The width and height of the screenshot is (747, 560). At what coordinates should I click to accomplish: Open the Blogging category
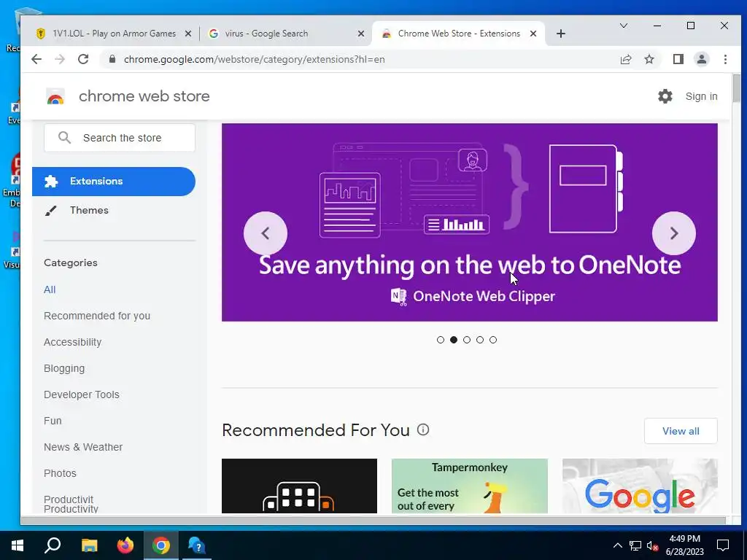(x=64, y=368)
